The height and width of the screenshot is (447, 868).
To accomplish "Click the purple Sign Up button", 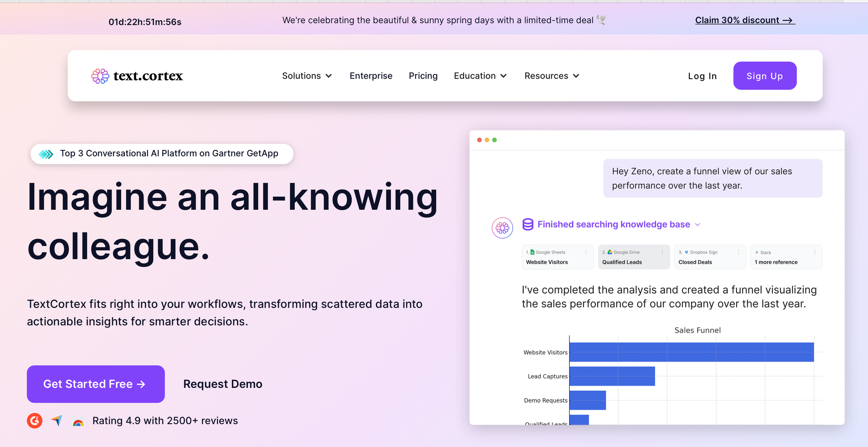I will pyautogui.click(x=765, y=76).
